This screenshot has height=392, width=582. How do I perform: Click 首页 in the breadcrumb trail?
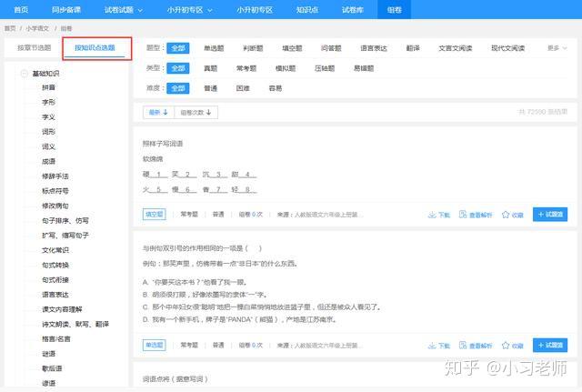click(x=10, y=28)
